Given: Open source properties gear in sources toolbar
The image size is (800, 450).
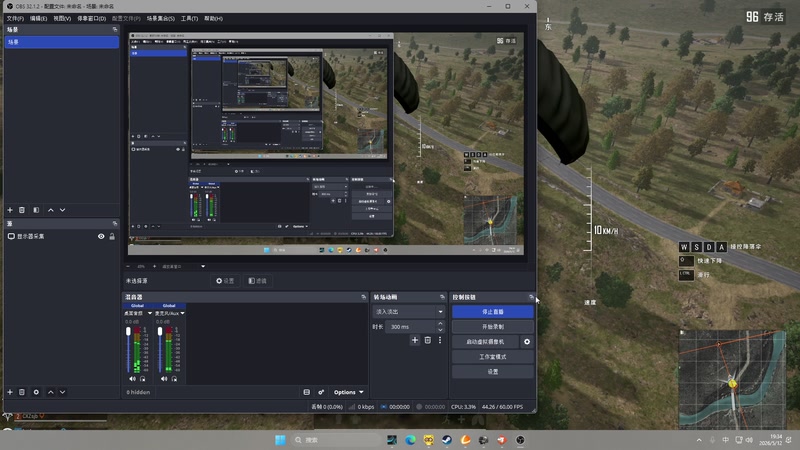Looking at the screenshot, I should [x=36, y=392].
